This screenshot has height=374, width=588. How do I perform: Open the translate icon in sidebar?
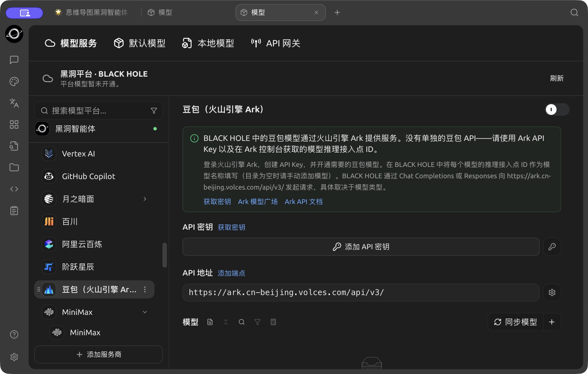pyautogui.click(x=14, y=103)
